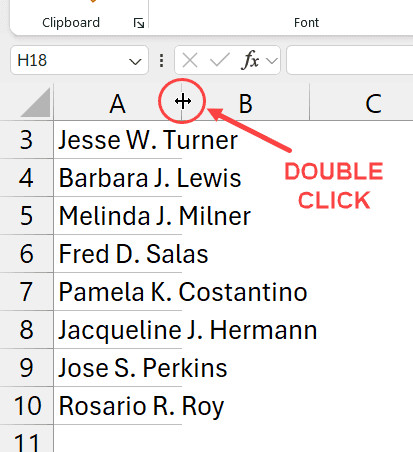Click the Enter checkmark icon in formula bar

point(219,61)
